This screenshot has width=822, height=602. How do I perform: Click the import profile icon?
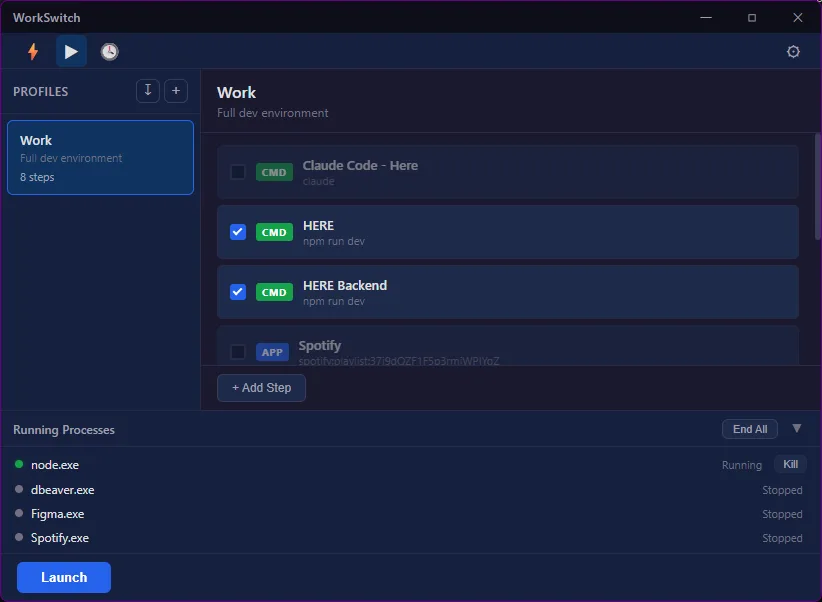(x=148, y=91)
